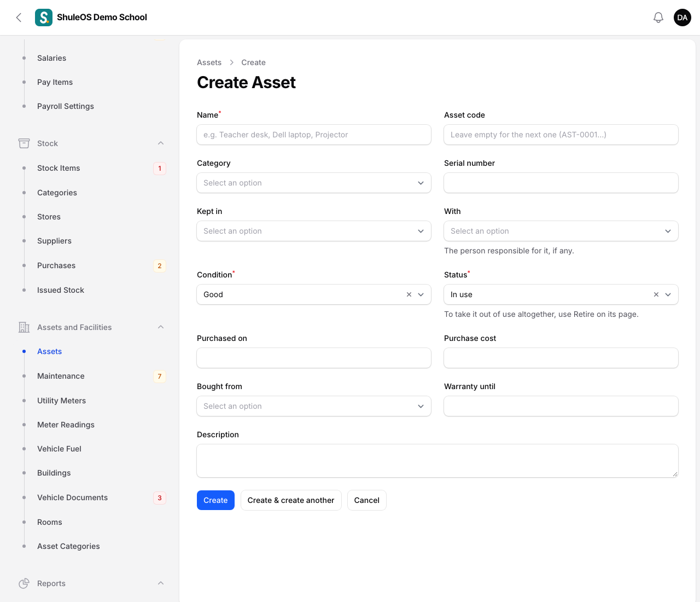The height and width of the screenshot is (602, 700).
Task: Open Utility Meters
Action: point(61,401)
